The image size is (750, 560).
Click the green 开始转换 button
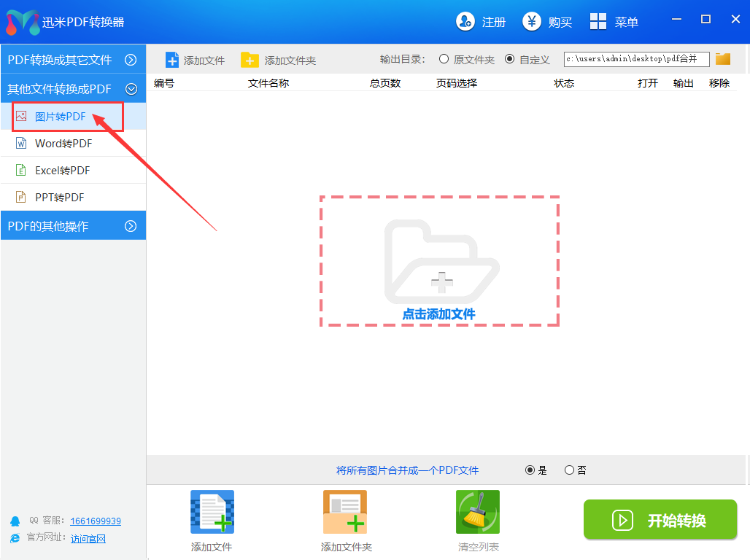pyautogui.click(x=660, y=520)
